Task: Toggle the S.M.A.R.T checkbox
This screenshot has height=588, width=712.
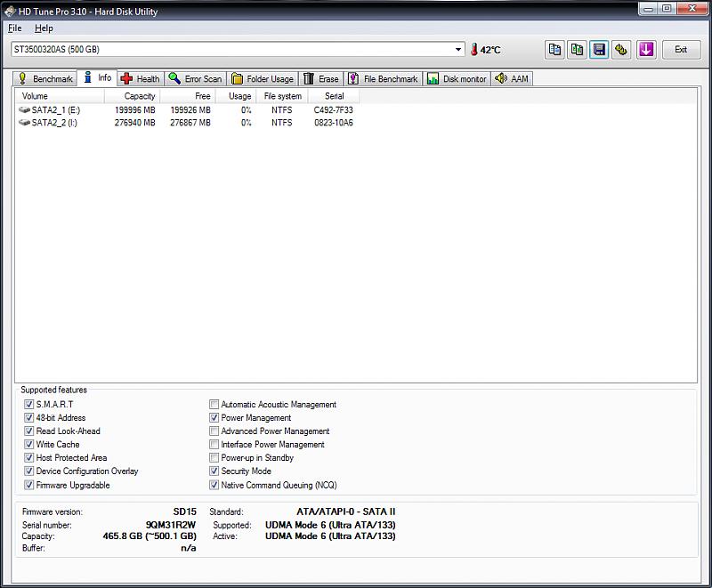Action: click(29, 404)
